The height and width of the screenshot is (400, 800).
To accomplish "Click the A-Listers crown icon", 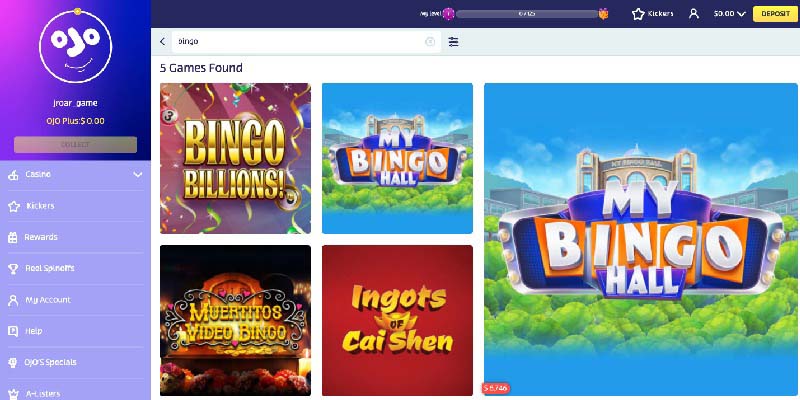I will click(13, 394).
